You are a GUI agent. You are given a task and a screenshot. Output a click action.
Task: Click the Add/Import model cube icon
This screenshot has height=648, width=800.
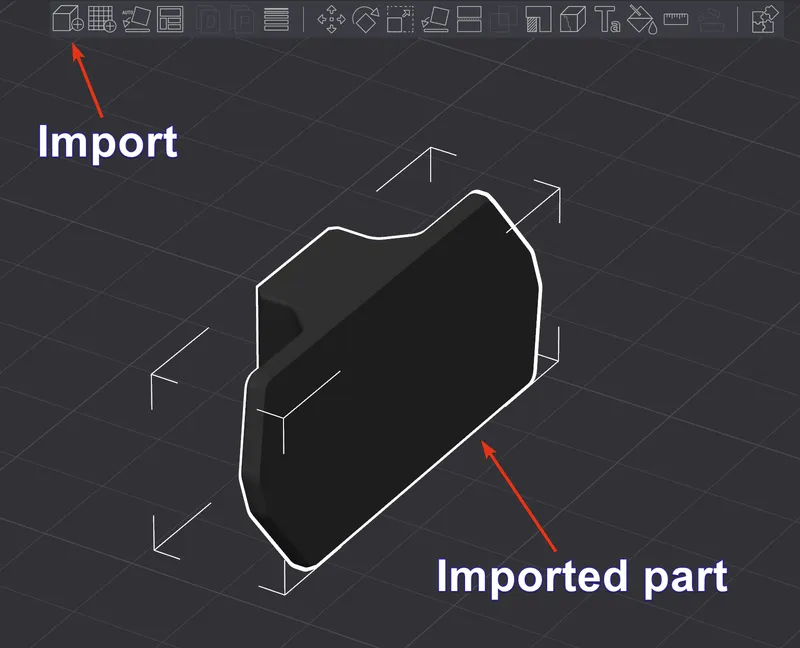[68, 19]
